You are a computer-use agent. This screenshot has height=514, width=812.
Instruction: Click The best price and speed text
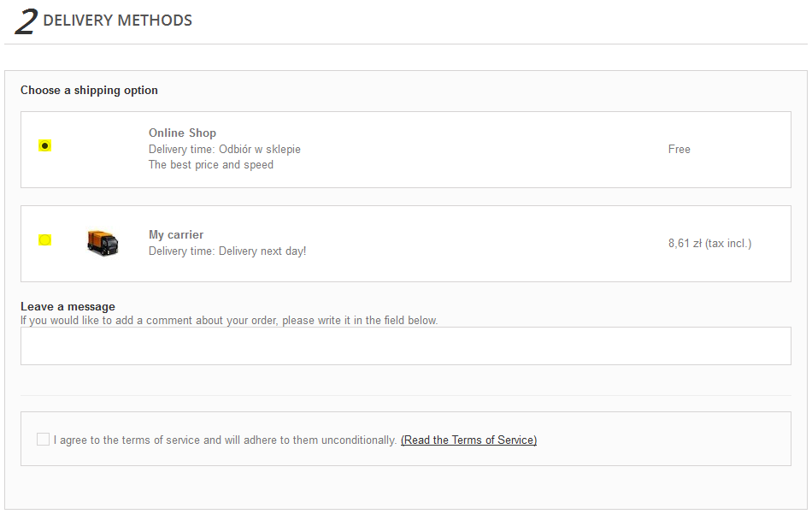point(211,164)
